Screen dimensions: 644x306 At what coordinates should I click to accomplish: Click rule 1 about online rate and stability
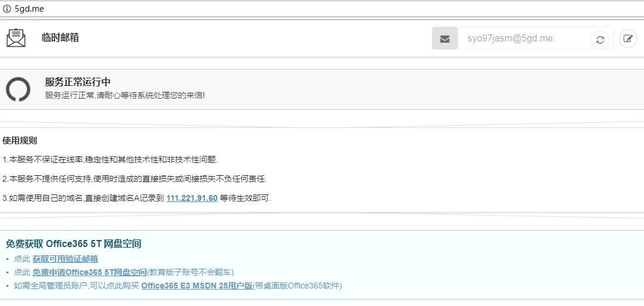pos(110,160)
